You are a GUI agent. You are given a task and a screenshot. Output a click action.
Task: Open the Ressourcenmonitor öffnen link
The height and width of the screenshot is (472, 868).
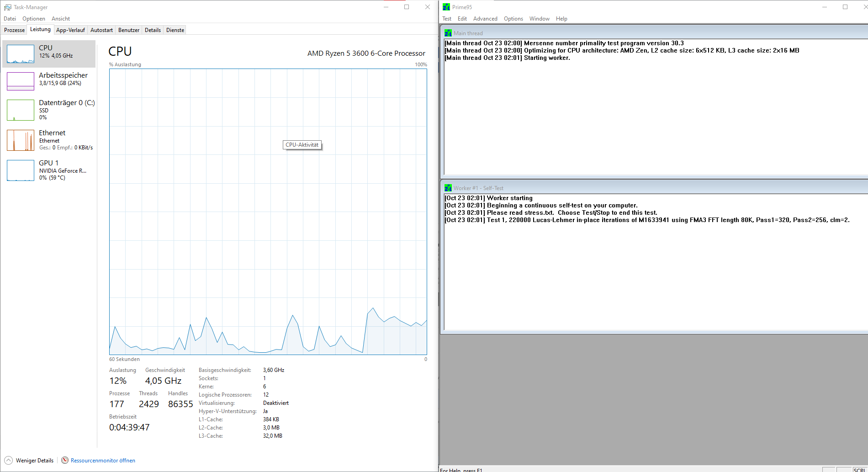(x=103, y=461)
